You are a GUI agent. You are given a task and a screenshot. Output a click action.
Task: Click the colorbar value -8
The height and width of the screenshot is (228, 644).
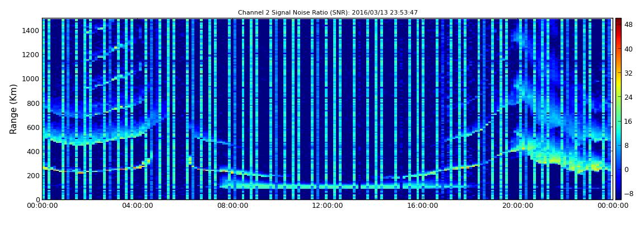628,193
